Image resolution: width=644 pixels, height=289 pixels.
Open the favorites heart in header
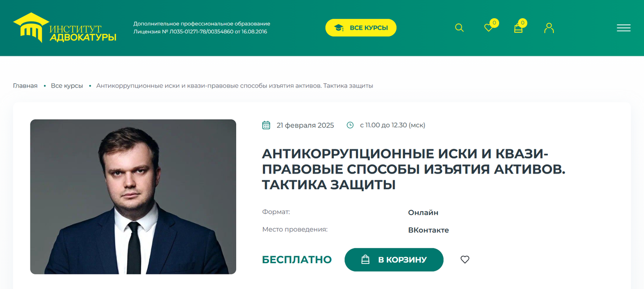click(x=488, y=27)
